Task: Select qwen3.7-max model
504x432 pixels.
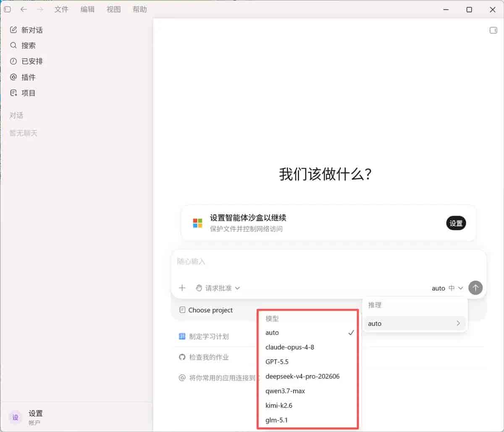Action: tap(310, 391)
